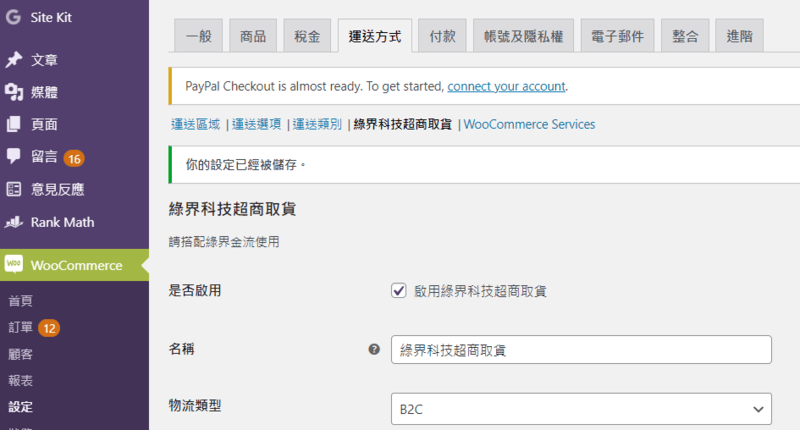Image resolution: width=800 pixels, height=430 pixels.
Task: Click the pages icon beside 頁面
Action: (x=14, y=125)
